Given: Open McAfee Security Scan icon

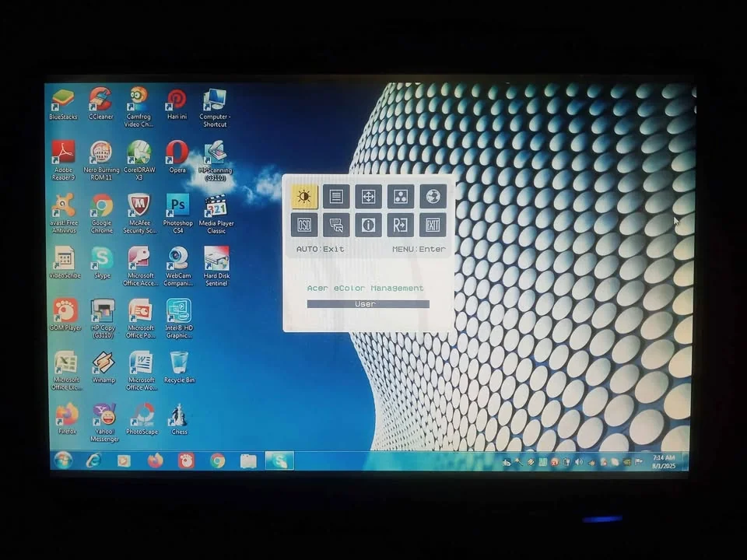Looking at the screenshot, I should pyautogui.click(x=139, y=213).
